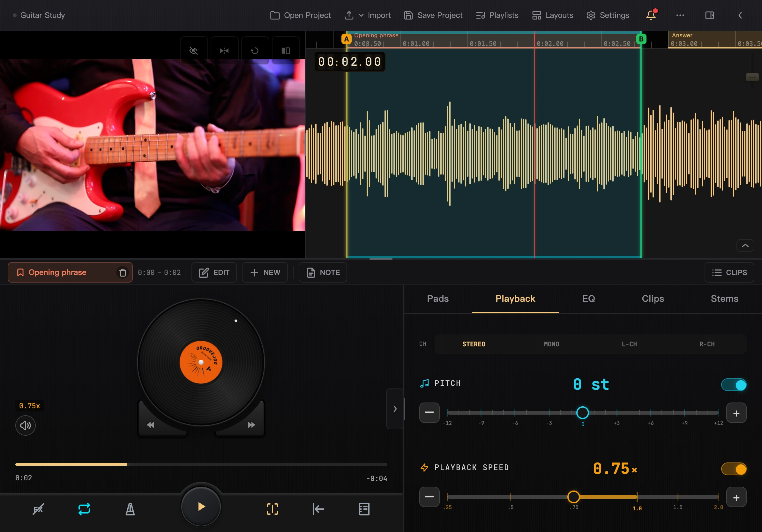Open the Playlists menu

point(497,15)
